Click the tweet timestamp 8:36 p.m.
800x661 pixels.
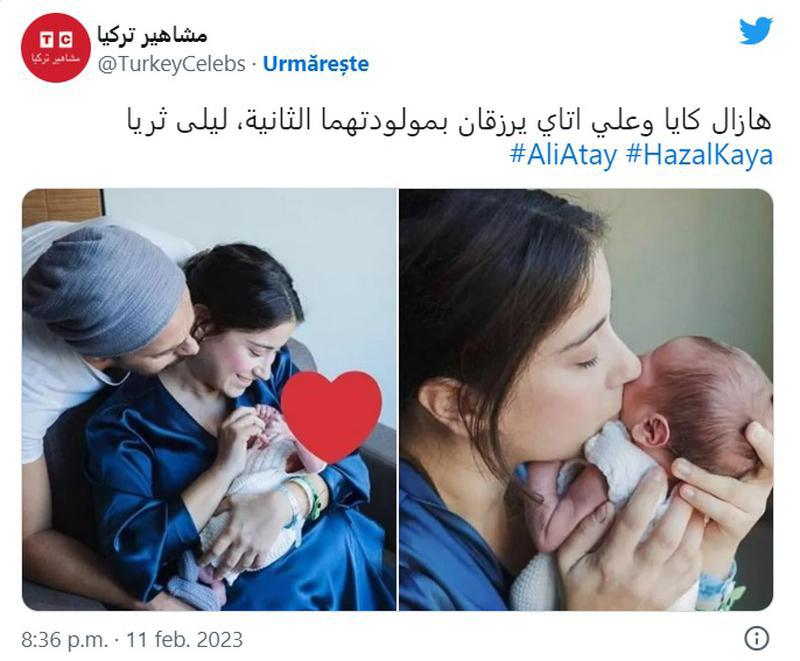(x=64, y=639)
